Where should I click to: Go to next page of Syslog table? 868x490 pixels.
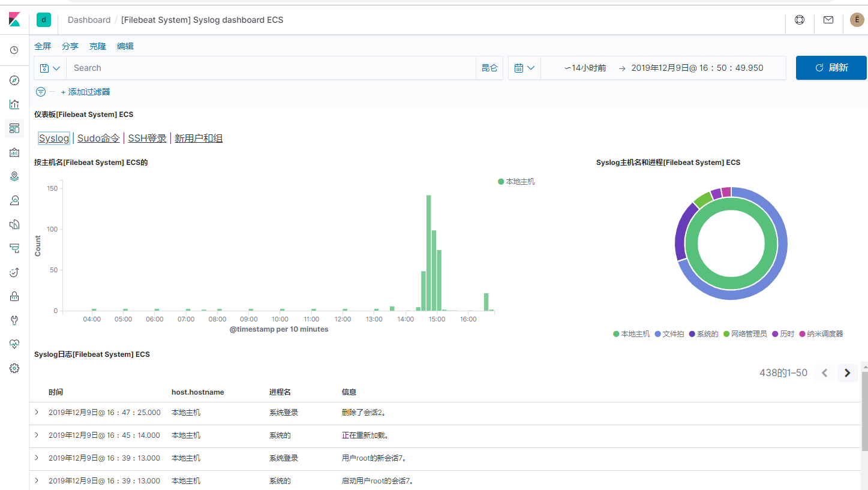[847, 373]
